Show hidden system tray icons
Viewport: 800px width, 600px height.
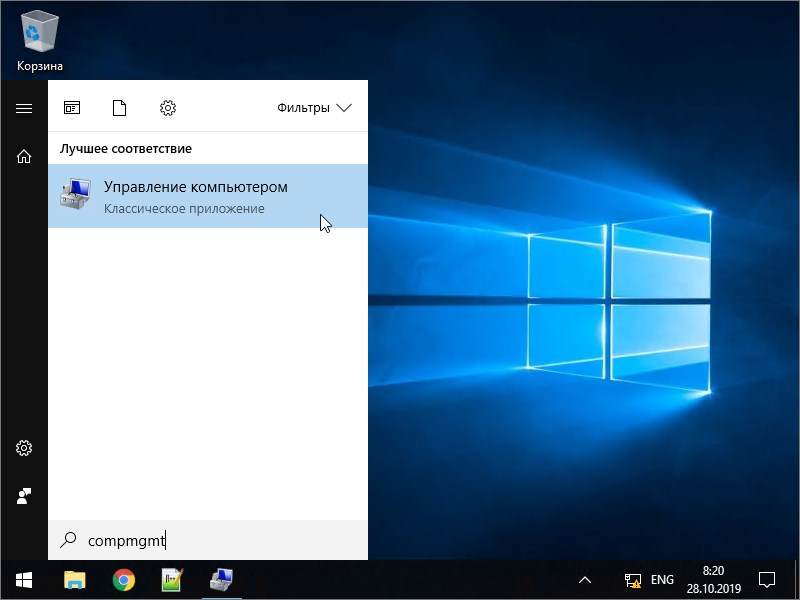coord(585,580)
